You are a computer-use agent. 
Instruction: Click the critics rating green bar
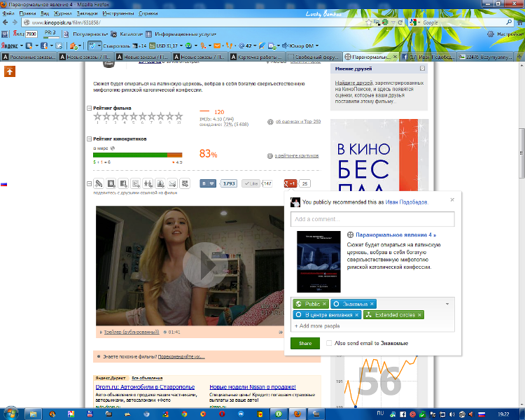point(130,155)
